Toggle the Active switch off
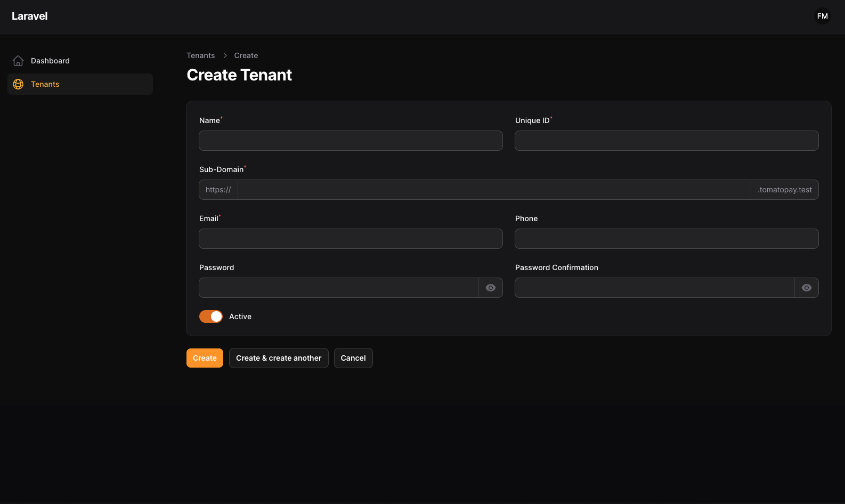This screenshot has width=845, height=504. tap(211, 316)
